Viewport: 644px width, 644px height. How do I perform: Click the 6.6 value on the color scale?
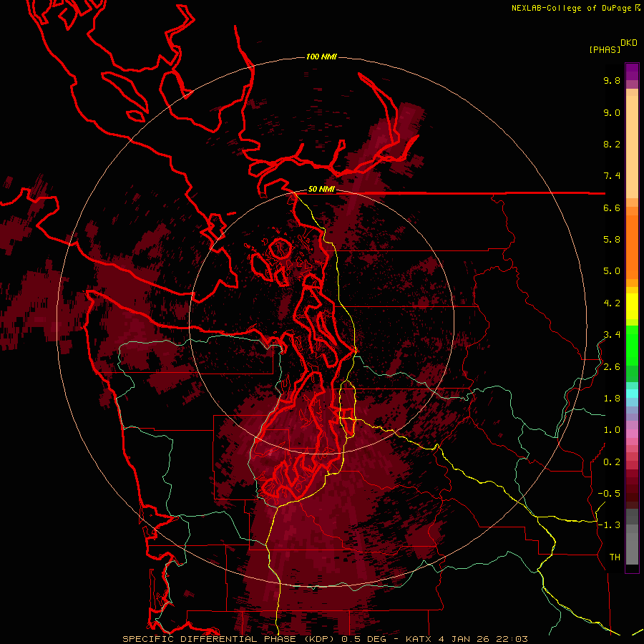tap(612, 208)
